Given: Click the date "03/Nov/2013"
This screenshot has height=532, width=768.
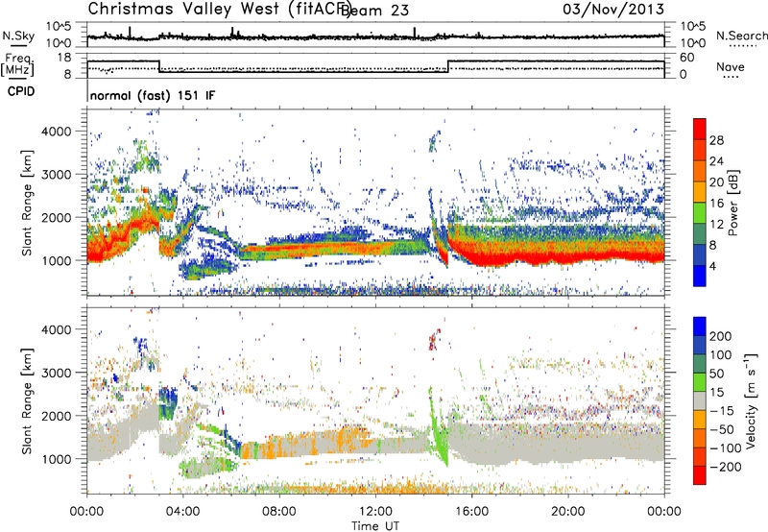Looking at the screenshot, I should click(x=613, y=10).
